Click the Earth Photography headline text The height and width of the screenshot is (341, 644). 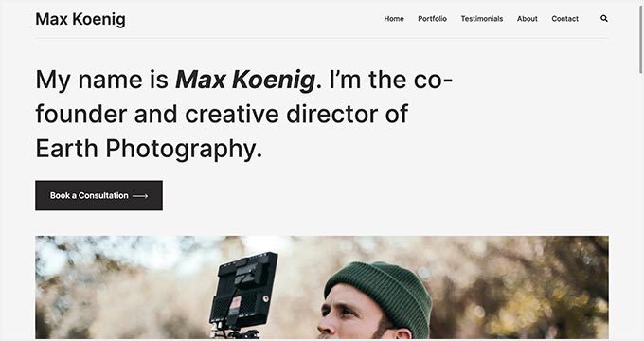149,149
